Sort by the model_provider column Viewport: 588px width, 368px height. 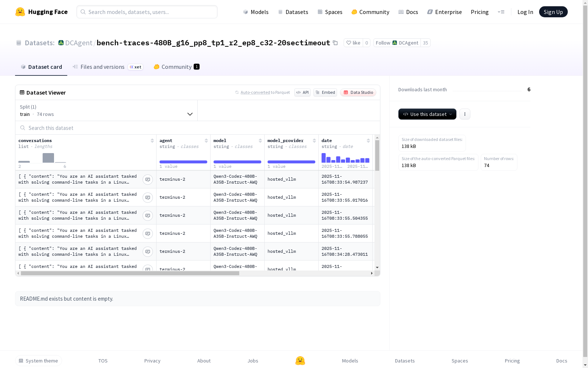(314, 141)
